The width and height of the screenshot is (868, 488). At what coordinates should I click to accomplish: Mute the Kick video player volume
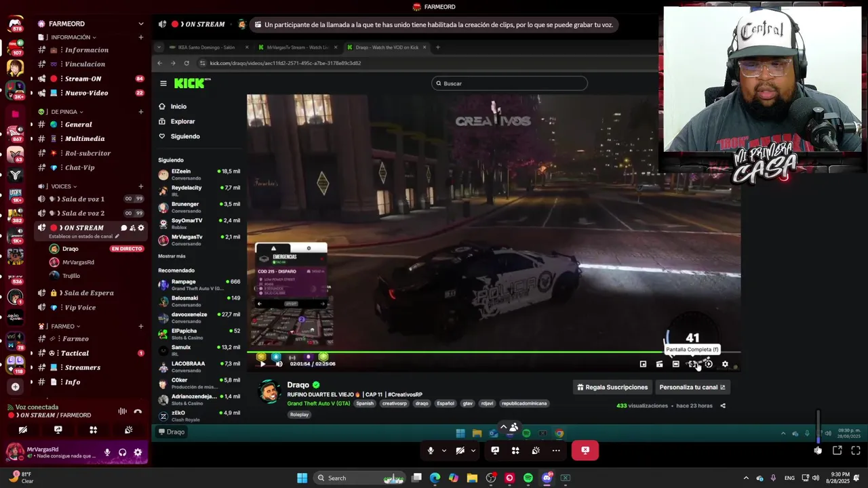[x=279, y=364]
